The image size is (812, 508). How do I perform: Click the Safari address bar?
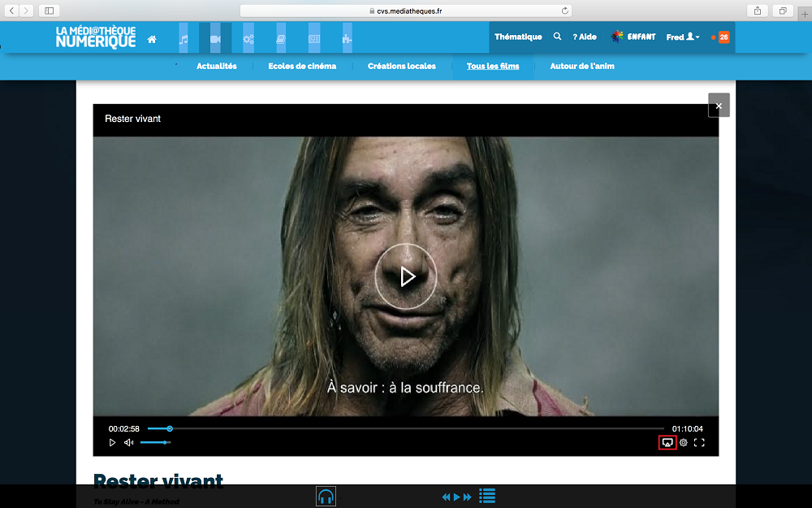(x=406, y=11)
